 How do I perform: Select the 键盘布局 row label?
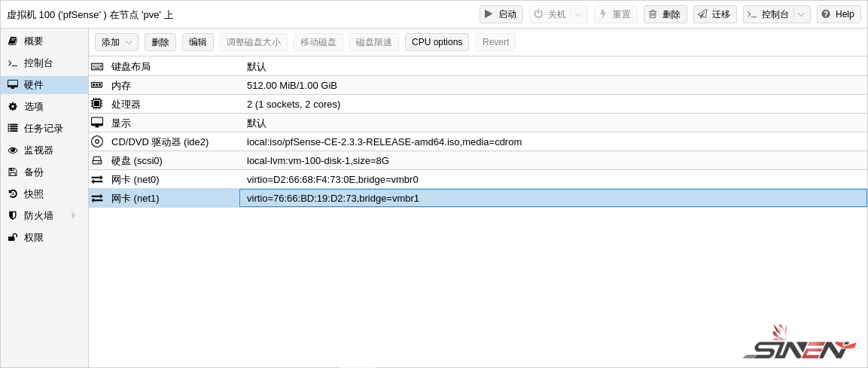131,66
